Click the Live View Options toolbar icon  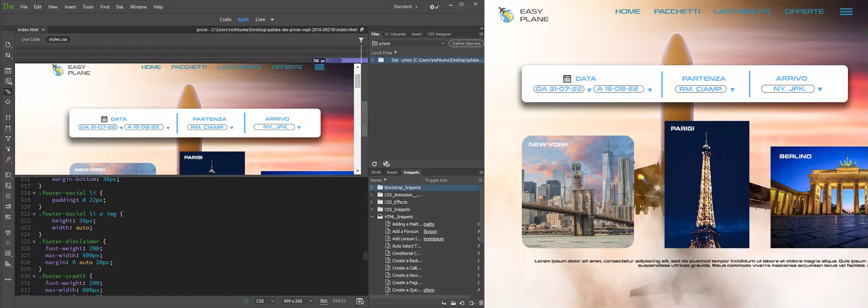8,71
